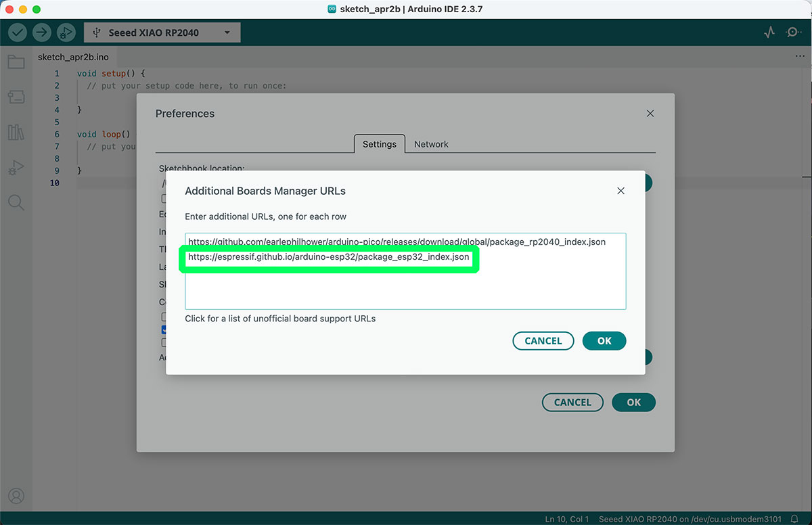Close the Additional Boards Manager URLs dialog
812x525 pixels.
(x=621, y=191)
